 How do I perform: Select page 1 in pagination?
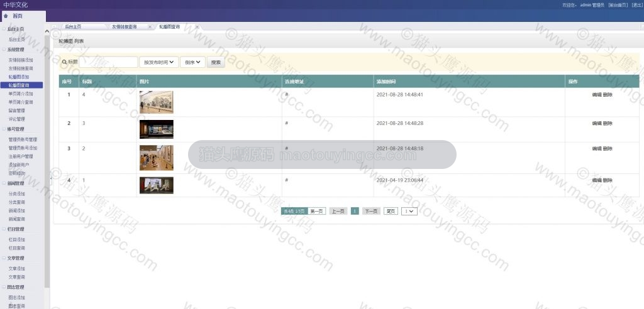pos(355,211)
